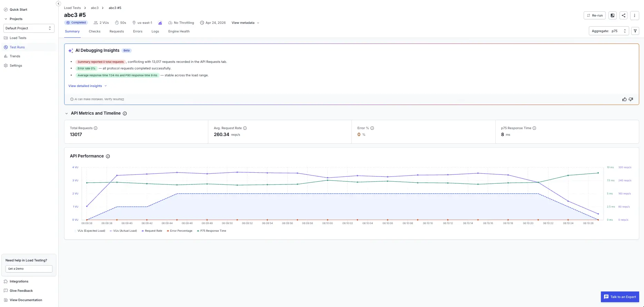Expand View detailed insights

[88, 86]
